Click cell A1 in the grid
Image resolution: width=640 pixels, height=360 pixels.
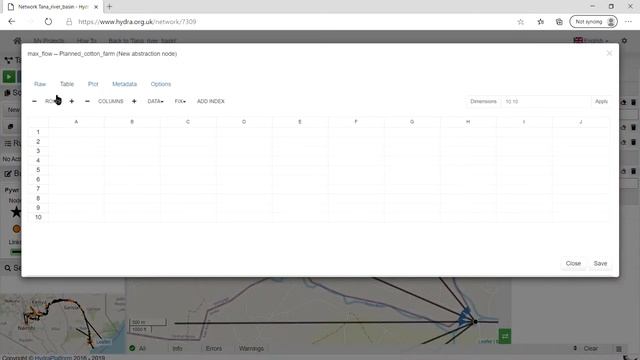pos(76,132)
